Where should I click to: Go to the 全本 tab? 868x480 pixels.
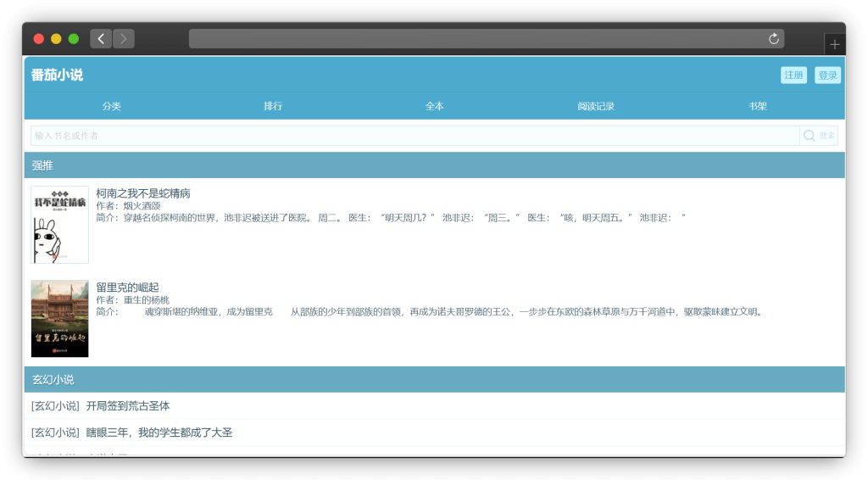(x=435, y=106)
